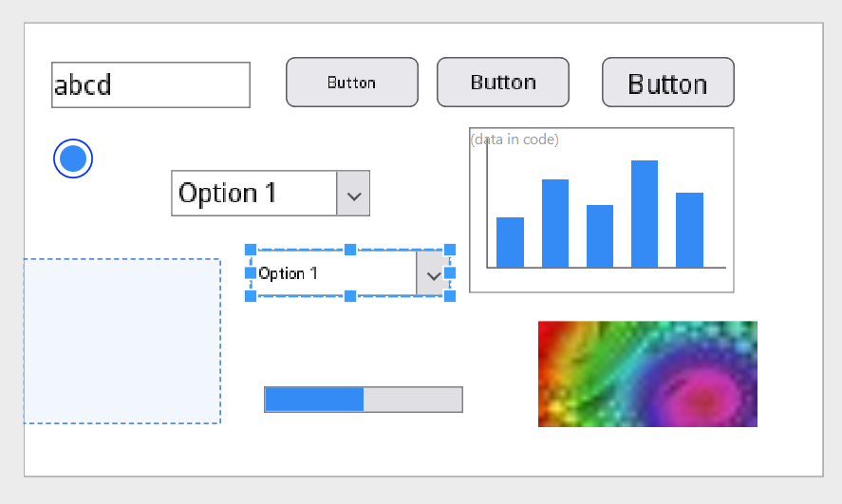Click the Button with the medium-sized label

tap(503, 83)
